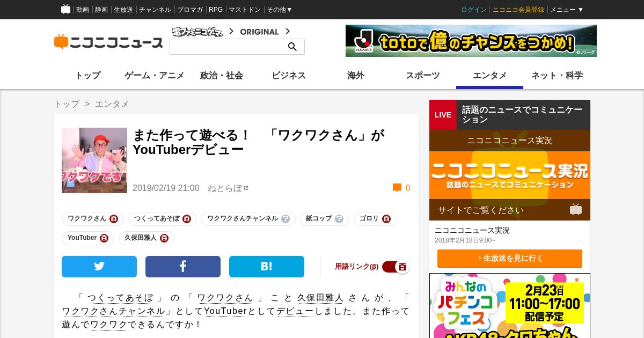Viewport: 644px width, 338px height.
Task: Expand the その他 dropdown in top bar
Action: coord(280,10)
